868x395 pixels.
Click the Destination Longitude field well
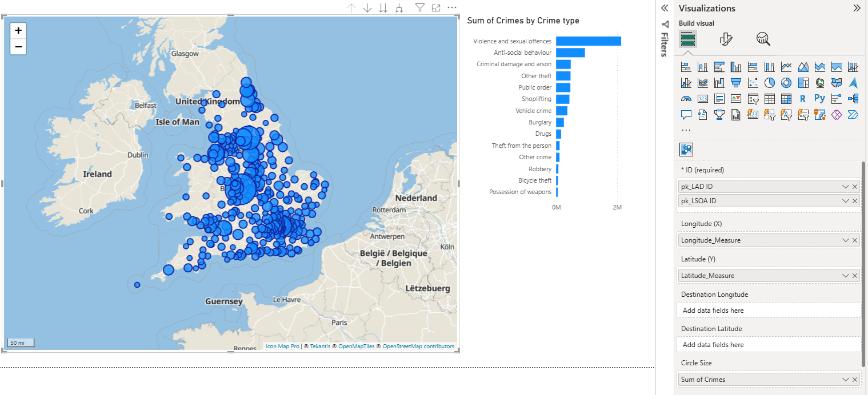point(769,311)
